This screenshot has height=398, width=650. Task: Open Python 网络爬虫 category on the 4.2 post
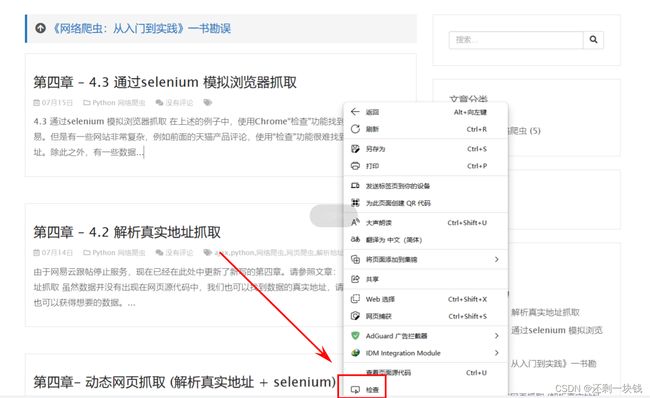click(x=119, y=252)
